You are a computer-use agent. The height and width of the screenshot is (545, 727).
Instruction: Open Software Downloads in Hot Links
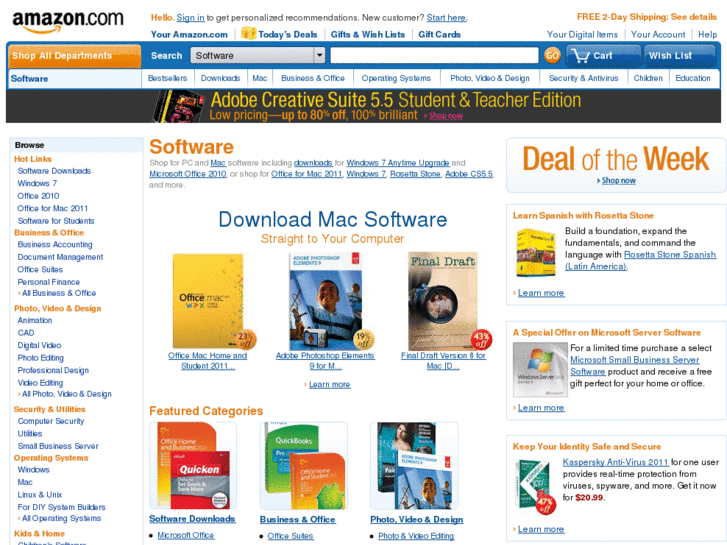coord(54,171)
